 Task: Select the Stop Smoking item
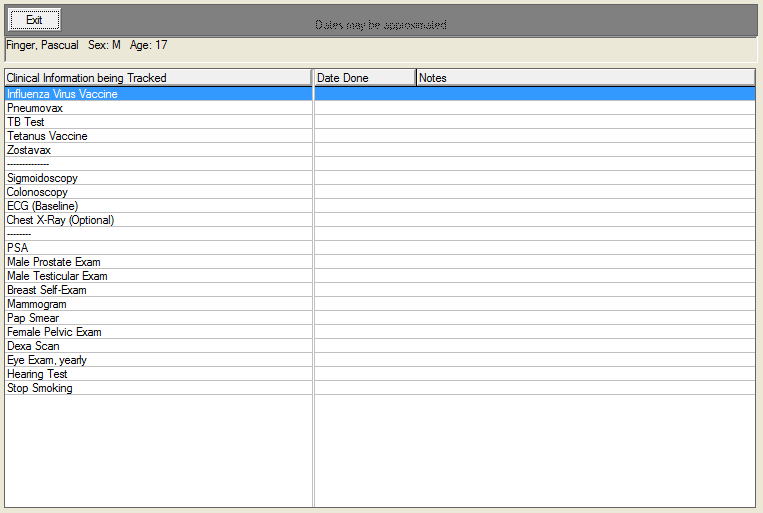pos(40,388)
